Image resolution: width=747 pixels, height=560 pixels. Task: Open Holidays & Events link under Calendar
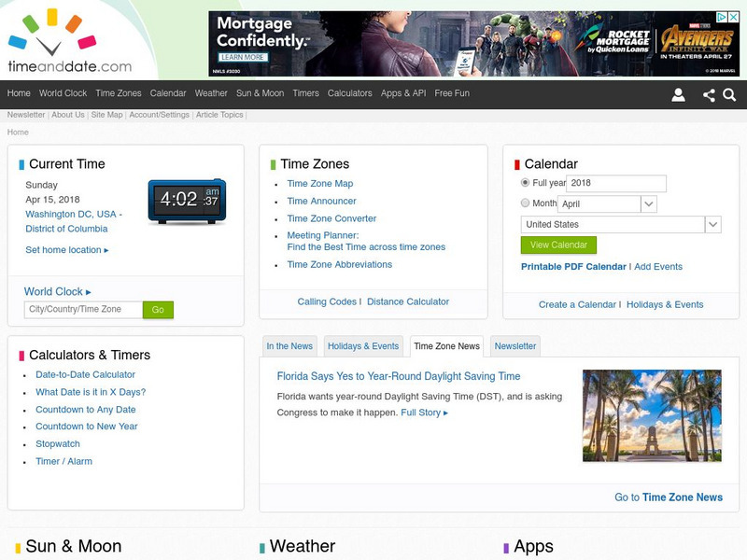click(x=665, y=304)
